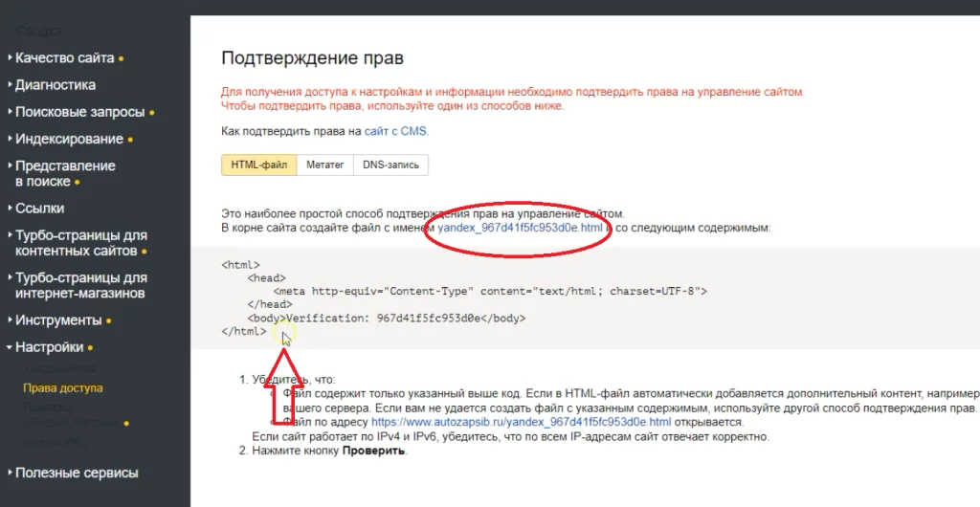Open the autozapsib.ru verification file URL
The width and height of the screenshot is (980, 507).
(522, 423)
